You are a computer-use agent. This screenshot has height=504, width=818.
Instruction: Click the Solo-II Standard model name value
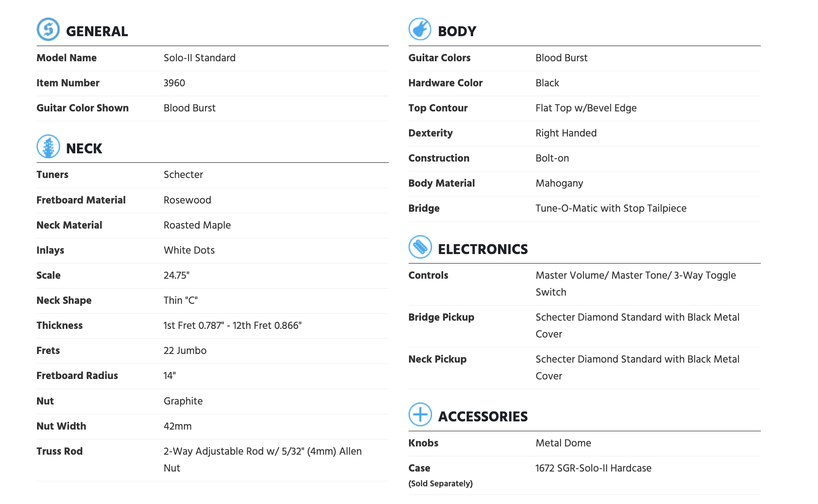pyautogui.click(x=200, y=58)
